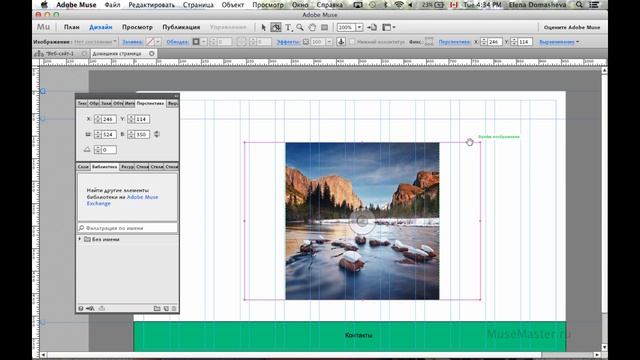Screen dimensions: 640x360
Task: Click the trash icon in Library panel
Action: click(174, 309)
